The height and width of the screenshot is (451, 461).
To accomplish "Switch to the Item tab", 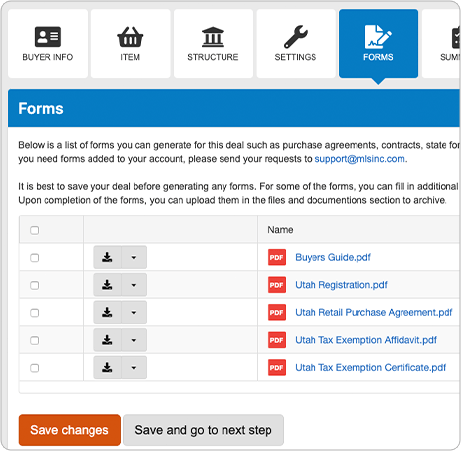I will tap(130, 44).
